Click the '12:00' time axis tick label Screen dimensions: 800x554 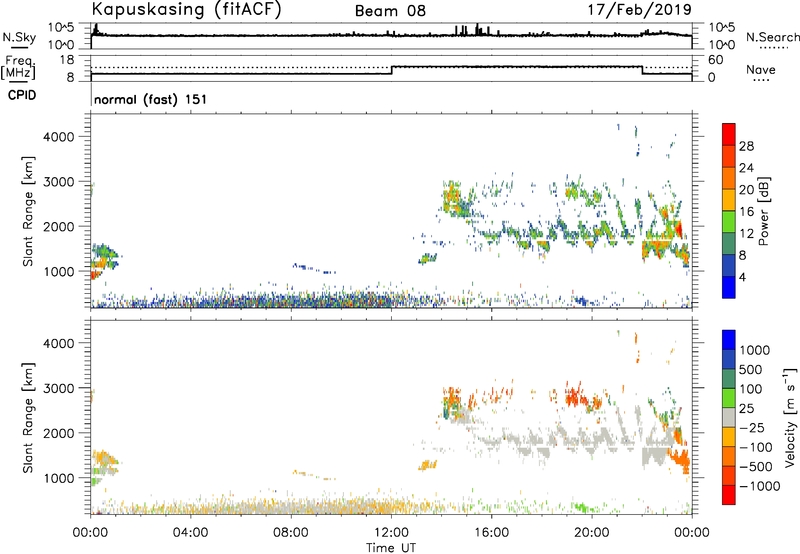[391, 533]
